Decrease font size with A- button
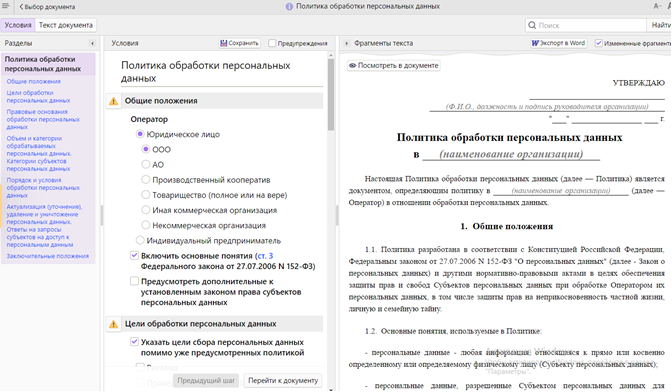 657,6
